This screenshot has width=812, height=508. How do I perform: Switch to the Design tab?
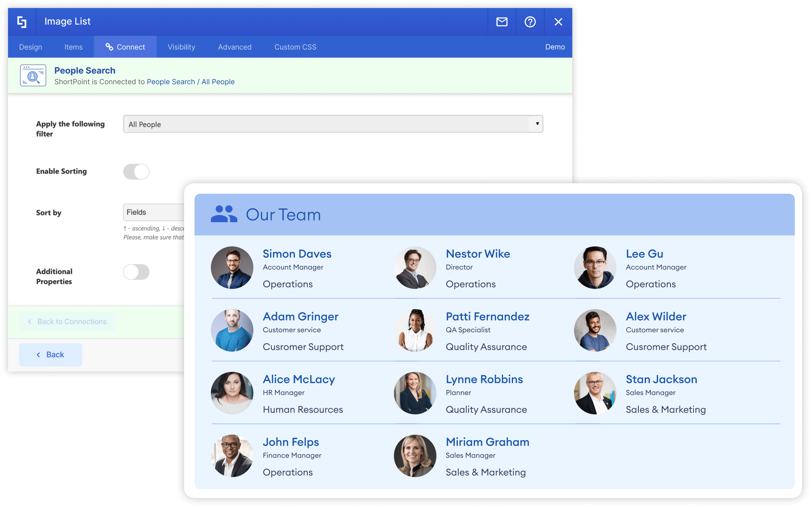click(x=30, y=46)
